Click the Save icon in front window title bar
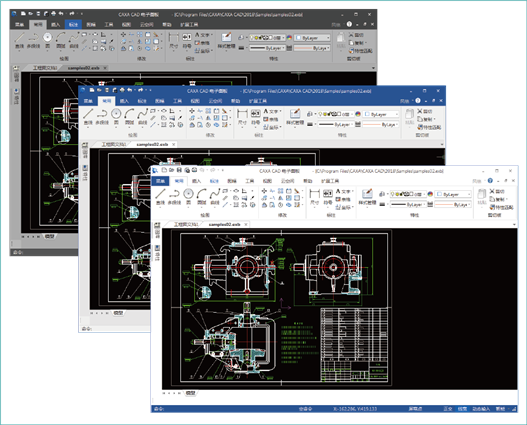The height and width of the screenshot is (425, 527). click(179, 170)
